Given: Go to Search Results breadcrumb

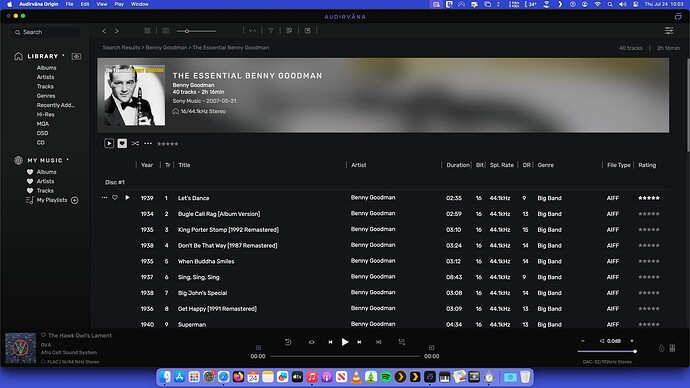Looking at the screenshot, I should (121, 48).
